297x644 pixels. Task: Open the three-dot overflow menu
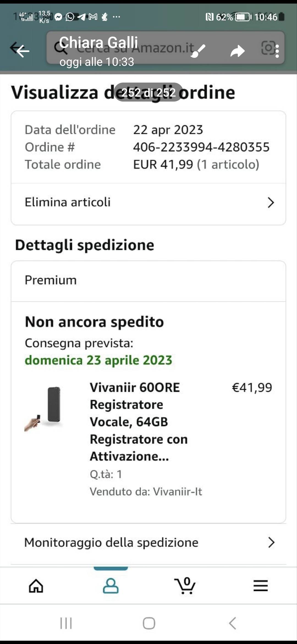pyautogui.click(x=277, y=51)
